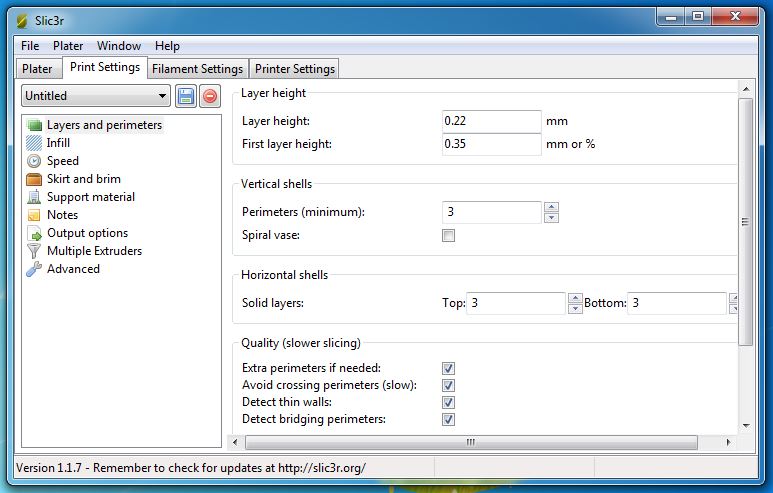Click the Slic3r logo in title bar
The height and width of the screenshot is (493, 773).
pyautogui.click(x=22, y=21)
